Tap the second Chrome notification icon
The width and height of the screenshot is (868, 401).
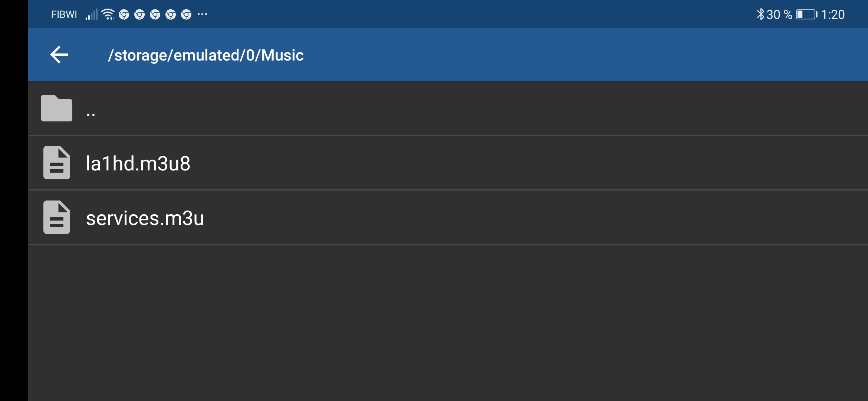pyautogui.click(x=139, y=14)
